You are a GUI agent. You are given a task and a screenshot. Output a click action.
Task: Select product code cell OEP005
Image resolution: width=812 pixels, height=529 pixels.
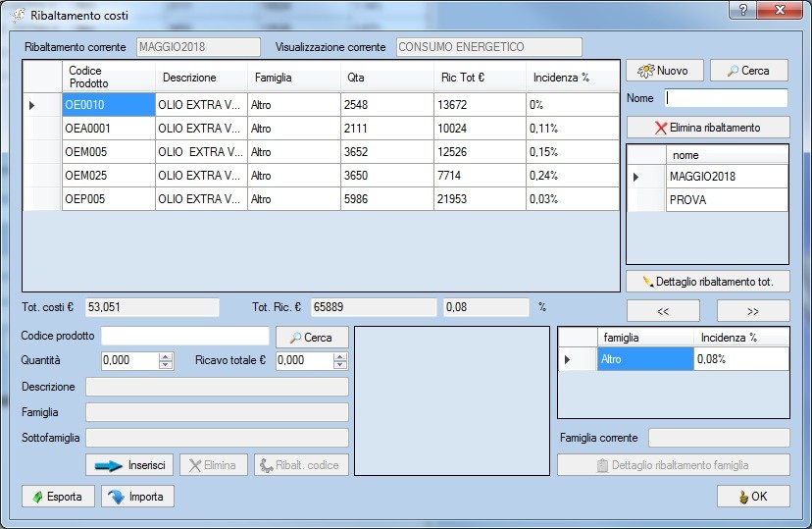pos(108,199)
